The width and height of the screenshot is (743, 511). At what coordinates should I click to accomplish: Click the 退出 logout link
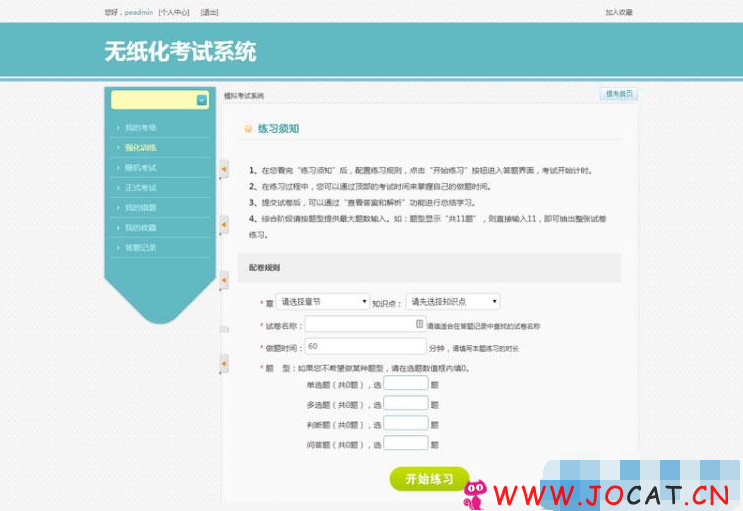click(x=209, y=12)
